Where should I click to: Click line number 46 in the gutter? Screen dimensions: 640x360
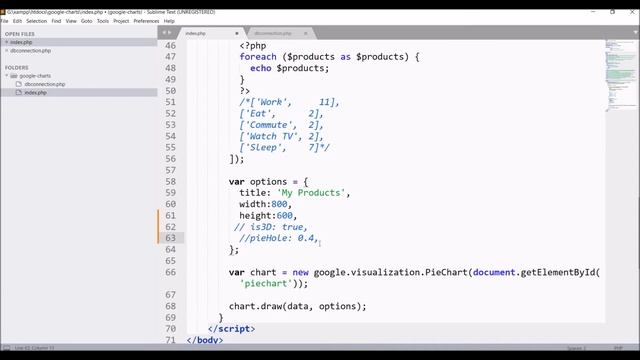(170, 45)
